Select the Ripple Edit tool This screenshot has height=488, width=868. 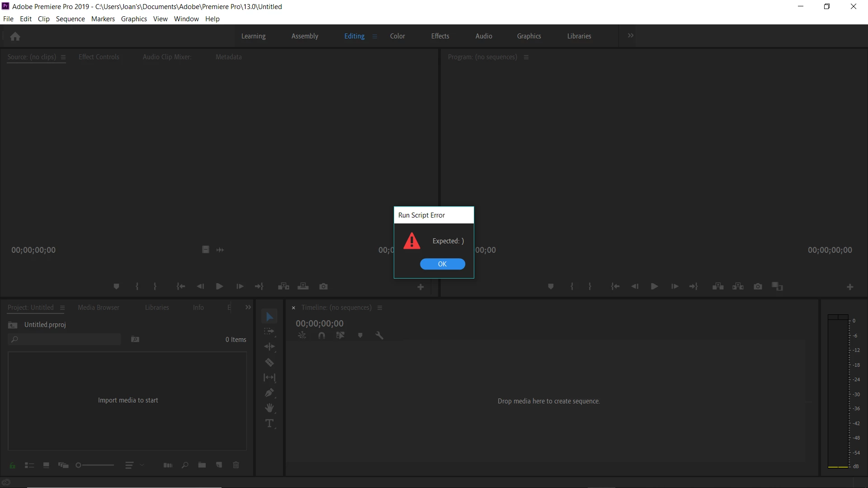(269, 347)
